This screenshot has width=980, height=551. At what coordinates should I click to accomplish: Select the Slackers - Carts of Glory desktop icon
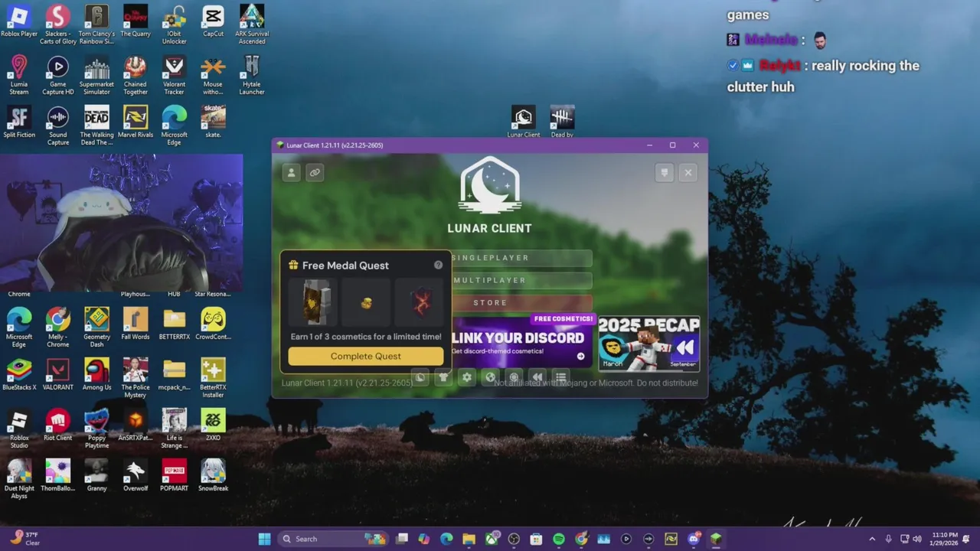click(x=58, y=24)
